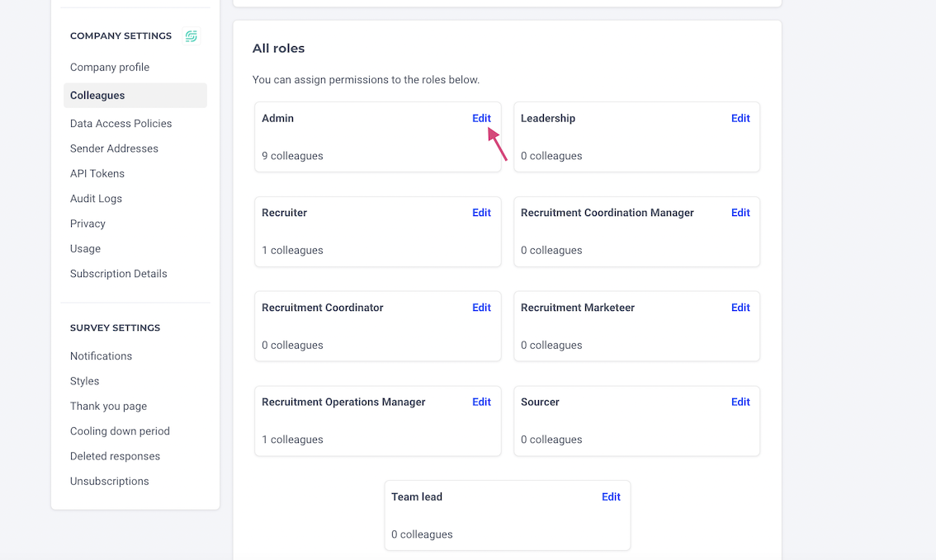Select Colleagues in the sidebar

[x=97, y=96]
